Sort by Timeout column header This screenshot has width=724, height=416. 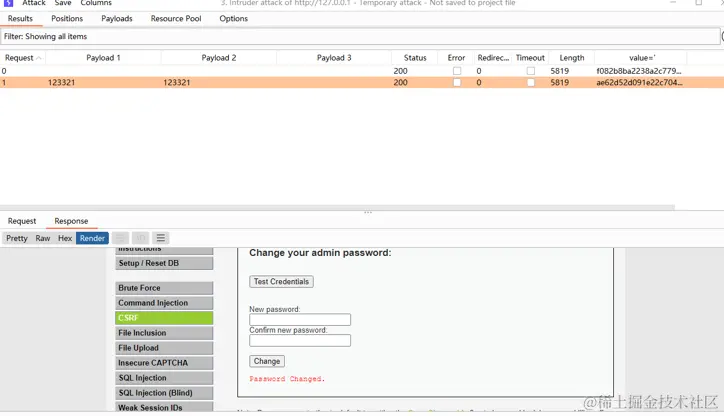[530, 58]
